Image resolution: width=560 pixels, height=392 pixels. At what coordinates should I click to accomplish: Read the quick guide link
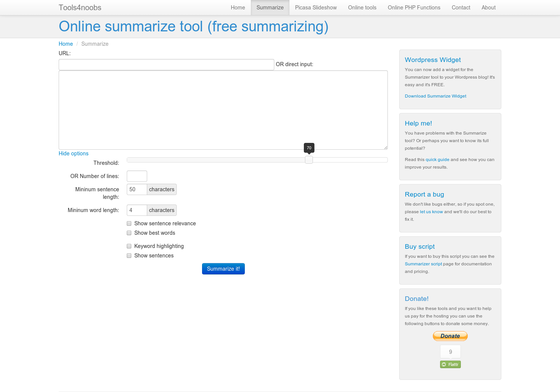(x=437, y=160)
